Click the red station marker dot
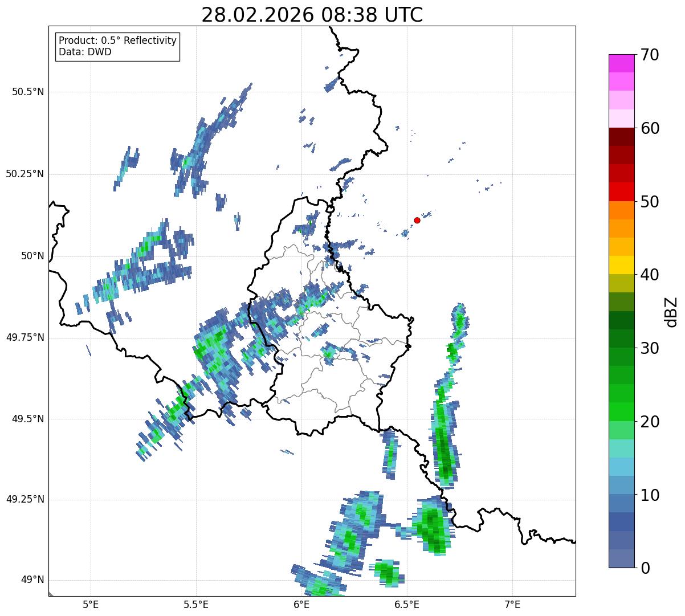This screenshot has width=685, height=616. 417,220
